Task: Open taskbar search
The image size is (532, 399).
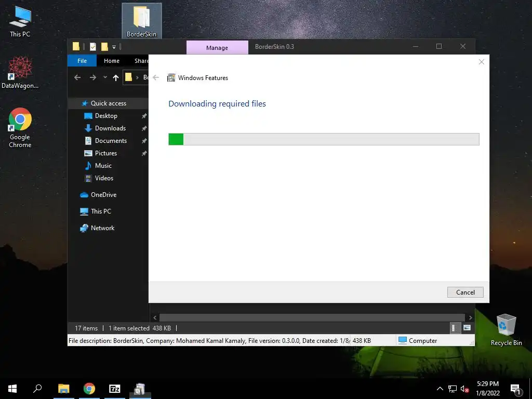Action: [37, 389]
